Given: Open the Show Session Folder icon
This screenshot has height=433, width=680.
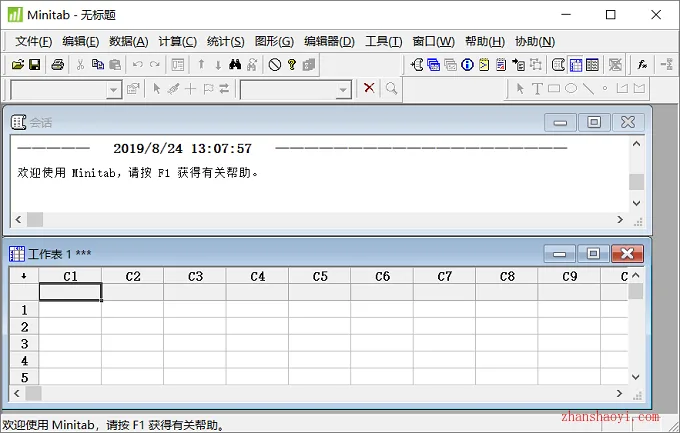Looking at the screenshot, I should pyautogui.click(x=417, y=65).
